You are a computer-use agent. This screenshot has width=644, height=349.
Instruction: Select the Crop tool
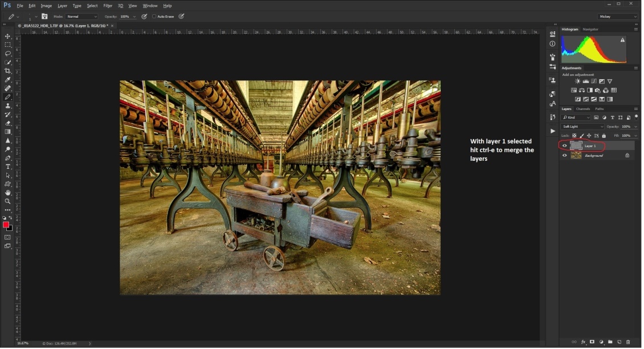[7, 71]
